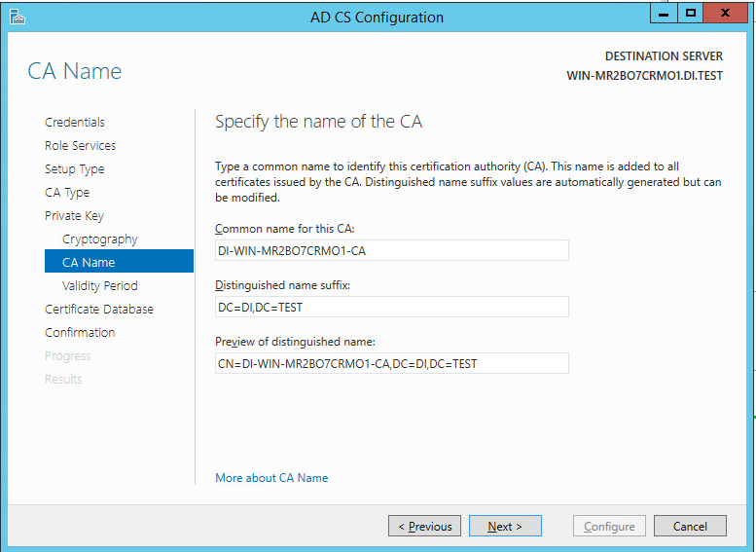Click Next to continue the wizard
Screen dimensions: 756x552
coord(505,527)
